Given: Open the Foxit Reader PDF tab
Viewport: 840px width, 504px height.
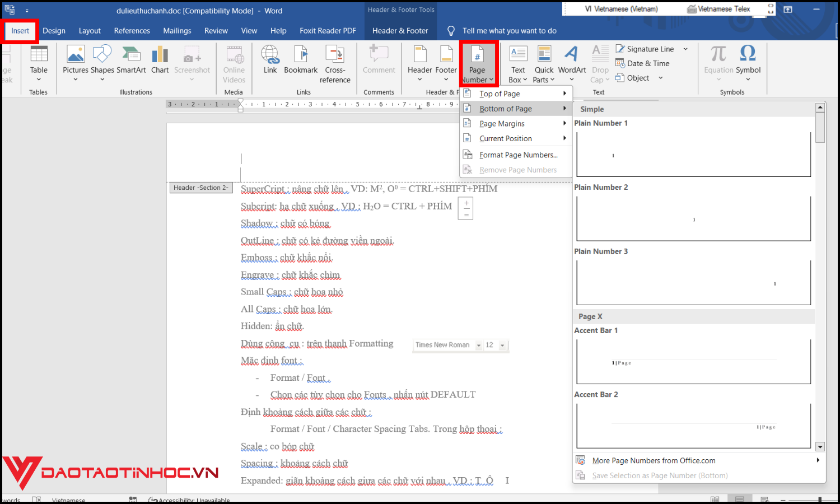Looking at the screenshot, I should [328, 31].
